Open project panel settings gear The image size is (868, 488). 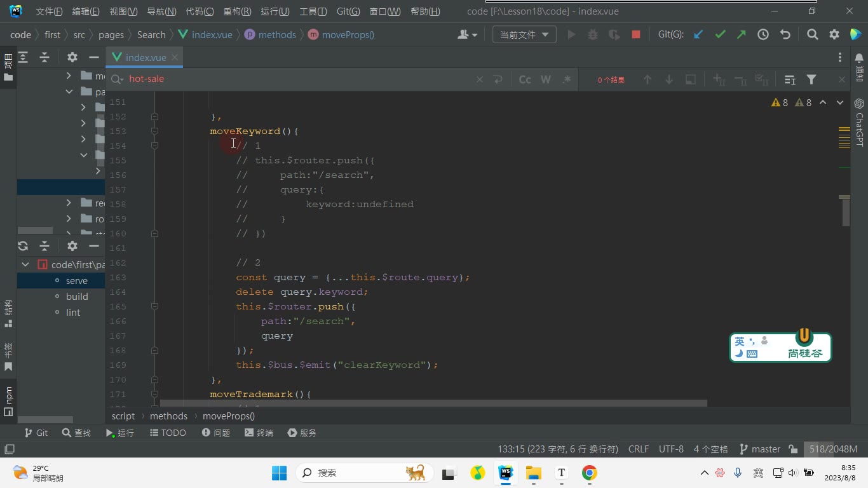click(72, 57)
